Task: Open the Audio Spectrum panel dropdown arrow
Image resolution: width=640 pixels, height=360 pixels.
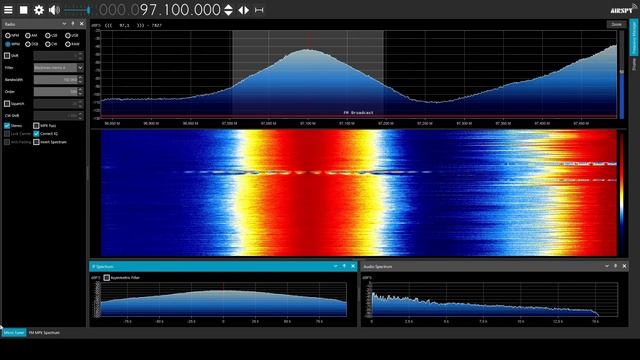Action: point(607,266)
